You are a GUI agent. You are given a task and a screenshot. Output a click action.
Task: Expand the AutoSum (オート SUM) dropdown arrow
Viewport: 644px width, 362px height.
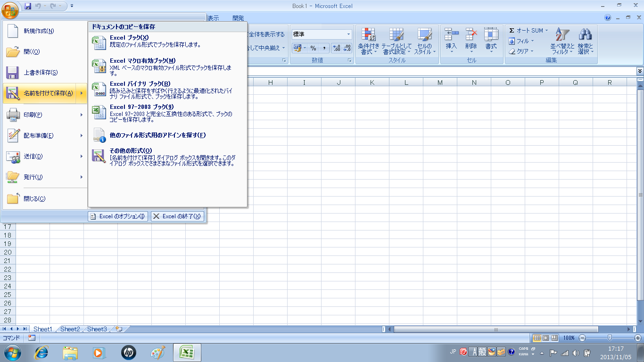pyautogui.click(x=547, y=31)
